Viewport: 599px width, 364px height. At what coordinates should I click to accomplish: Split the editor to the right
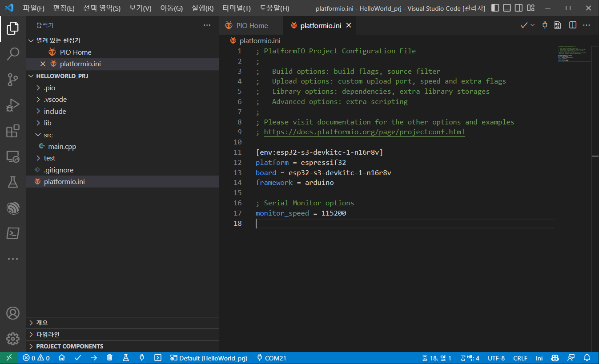click(573, 25)
